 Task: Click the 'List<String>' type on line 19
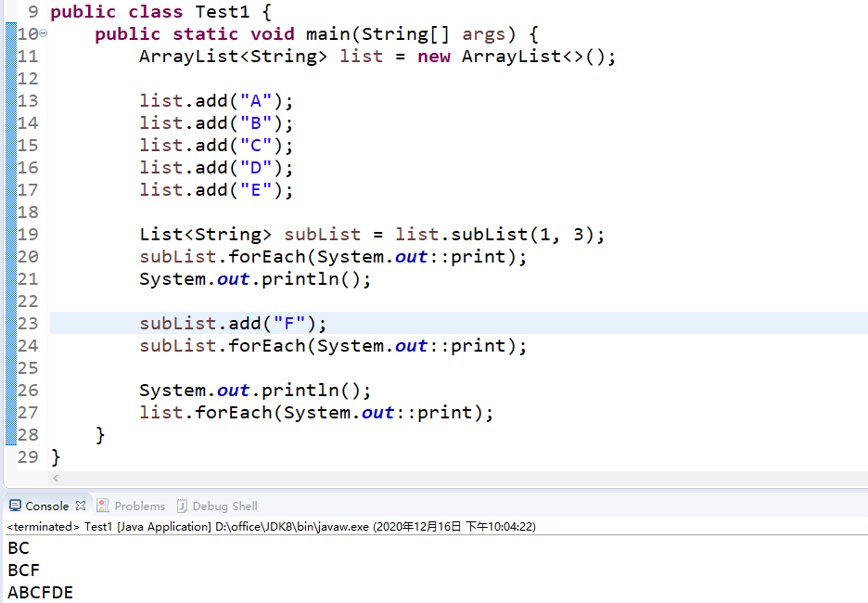coord(205,235)
